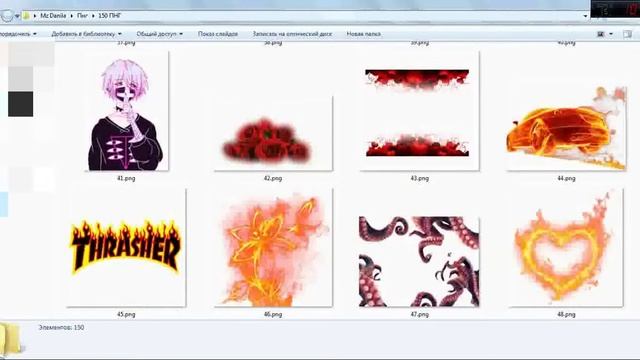Click the folder icon in address bar
This screenshot has width=640, height=360.
[x=26, y=16]
